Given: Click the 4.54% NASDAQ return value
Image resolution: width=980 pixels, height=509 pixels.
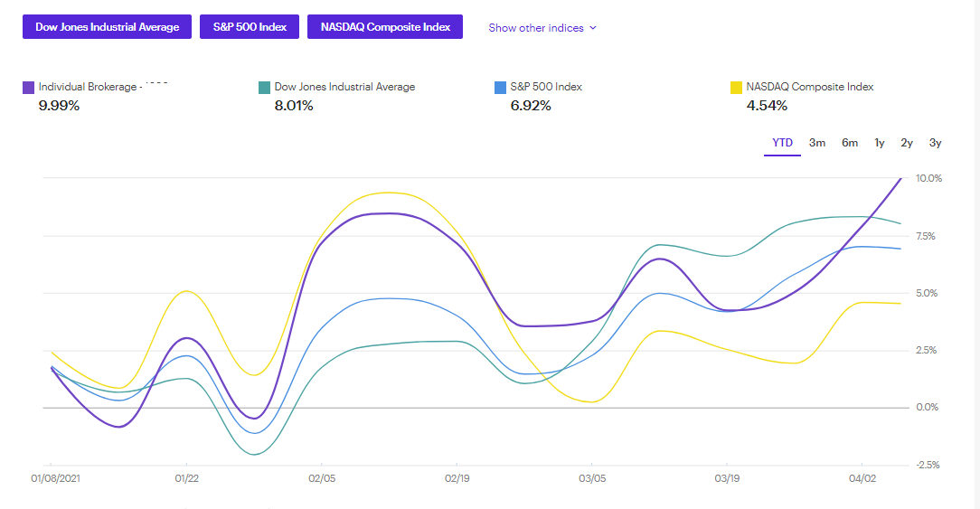Looking at the screenshot, I should click(767, 106).
